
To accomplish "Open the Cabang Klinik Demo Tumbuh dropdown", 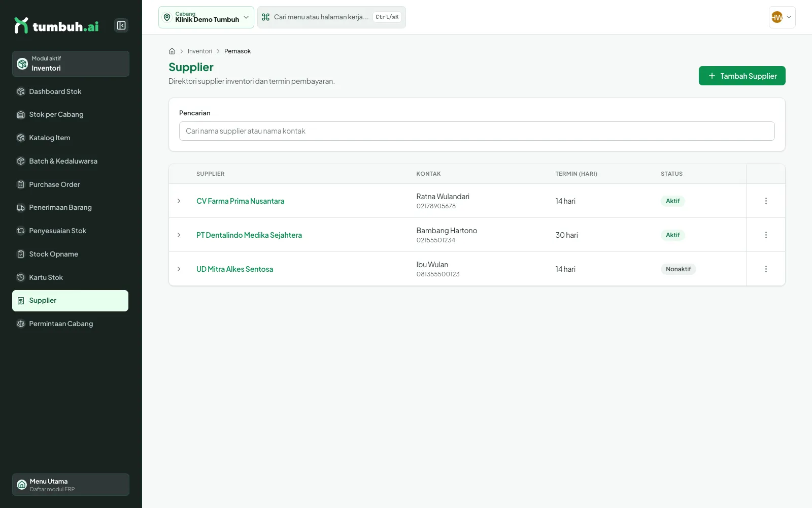I will (x=206, y=17).
